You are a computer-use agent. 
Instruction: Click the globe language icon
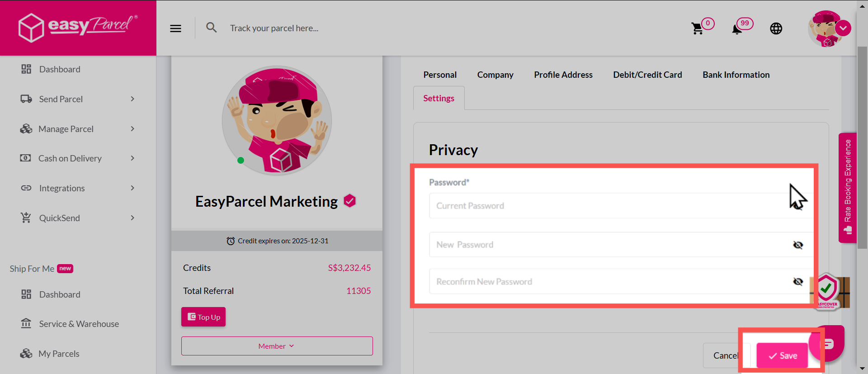pos(776,28)
